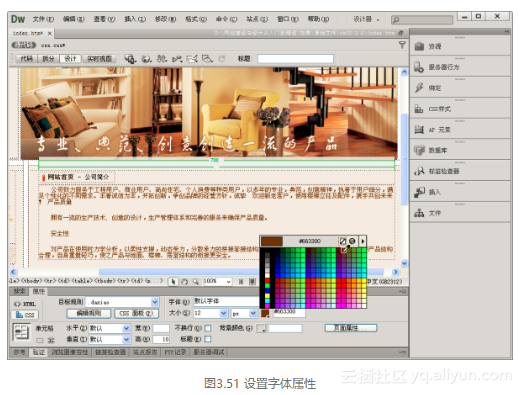Click the 背景颜色 swatch box
The image size is (523, 395).
click(261, 329)
